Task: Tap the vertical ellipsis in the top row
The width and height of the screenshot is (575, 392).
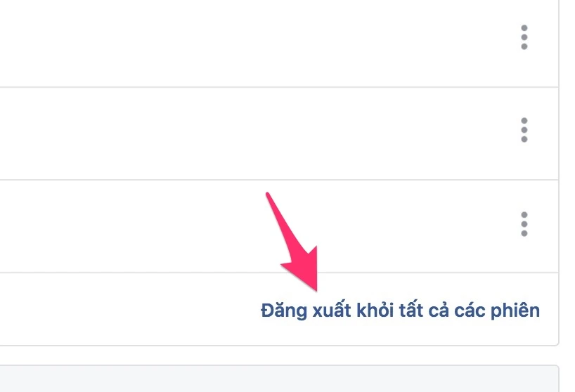Action: [524, 37]
